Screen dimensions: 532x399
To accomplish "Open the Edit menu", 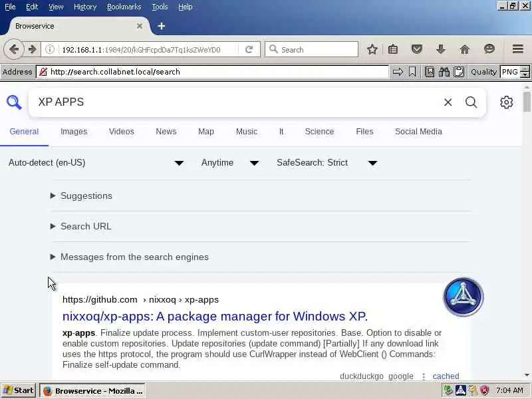I will tap(32, 7).
